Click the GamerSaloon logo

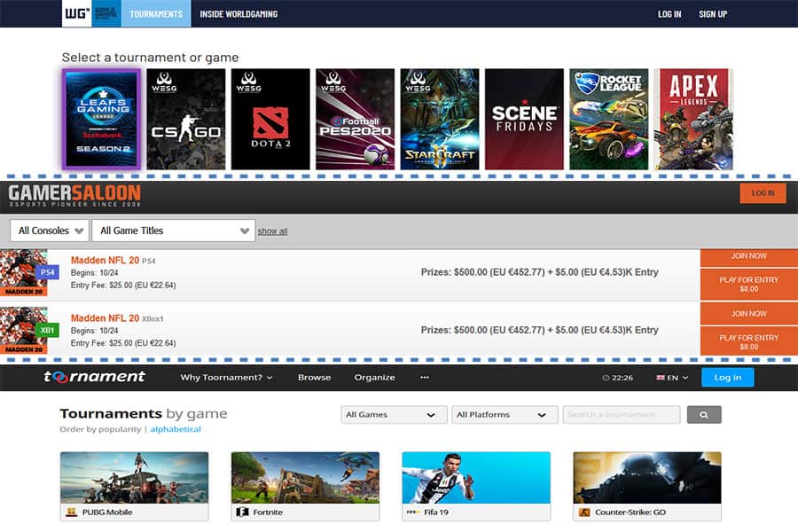74,197
